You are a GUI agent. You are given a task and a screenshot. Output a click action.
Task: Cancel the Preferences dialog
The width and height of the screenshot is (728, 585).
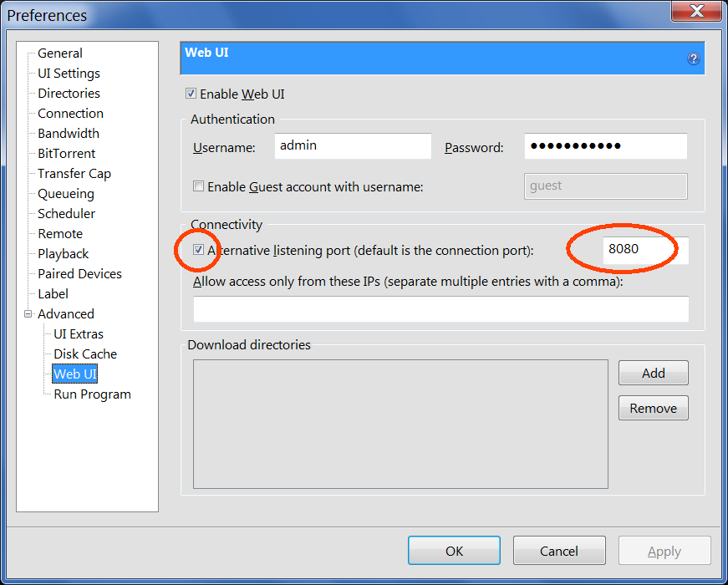559,551
